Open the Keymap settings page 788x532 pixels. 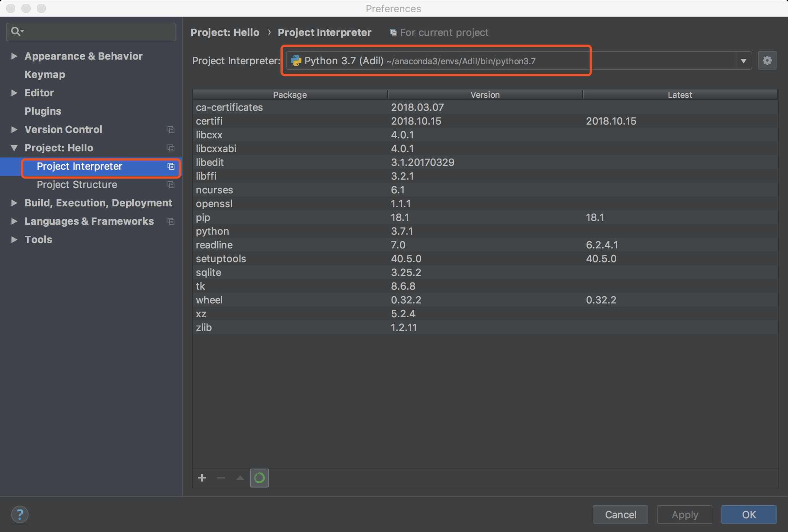pos(45,75)
